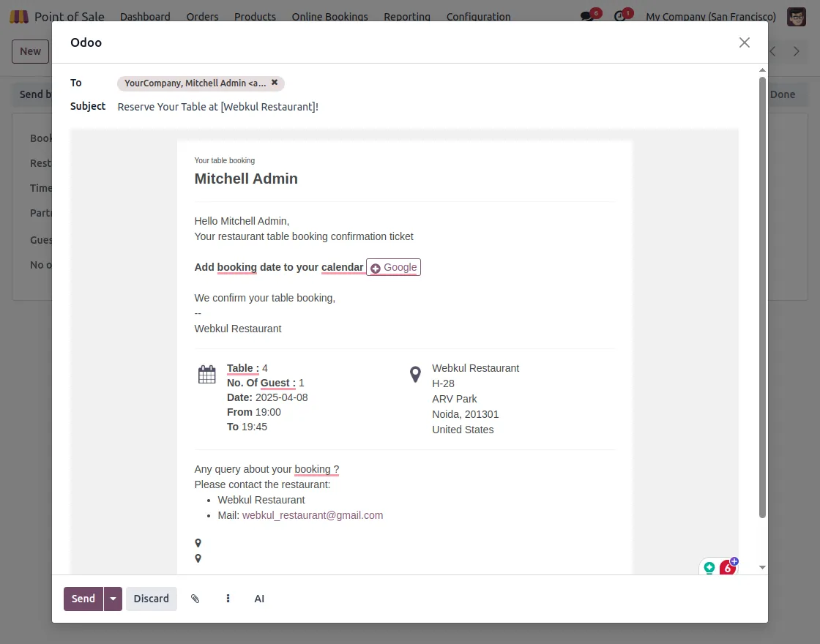The image size is (820, 644).
Task: Click the calendar icon next to Table details
Action: pos(207,373)
